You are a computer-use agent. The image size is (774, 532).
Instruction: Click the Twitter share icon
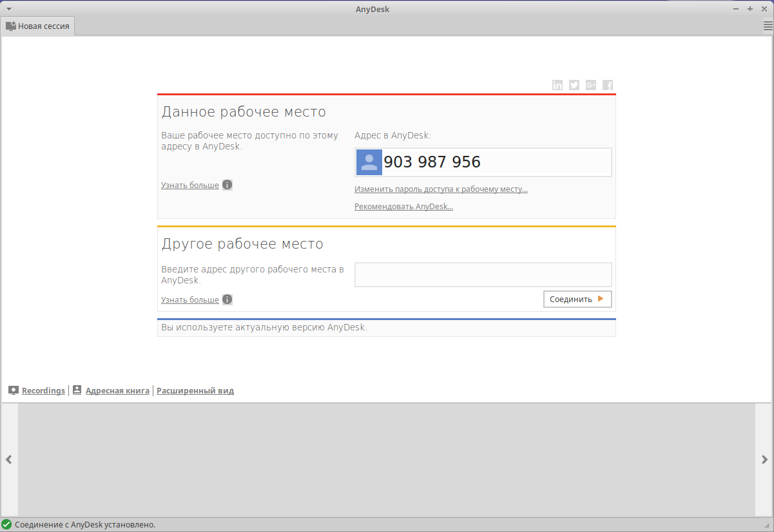pos(574,85)
